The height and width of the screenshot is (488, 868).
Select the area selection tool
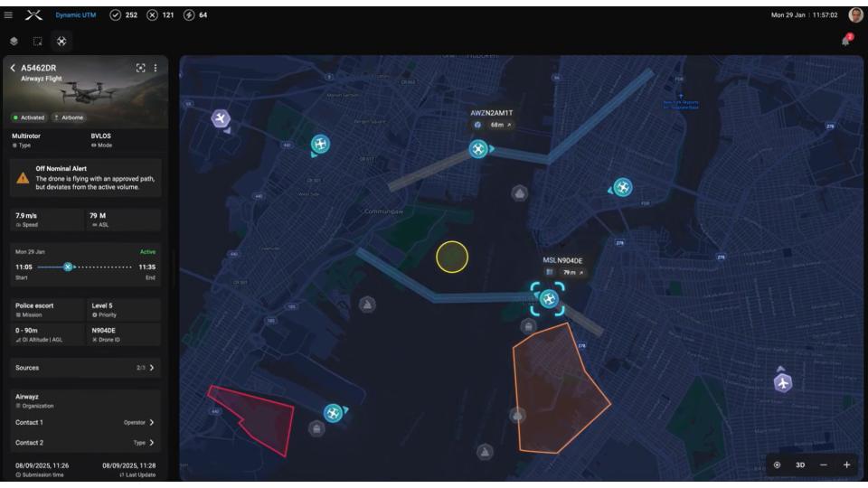37,42
